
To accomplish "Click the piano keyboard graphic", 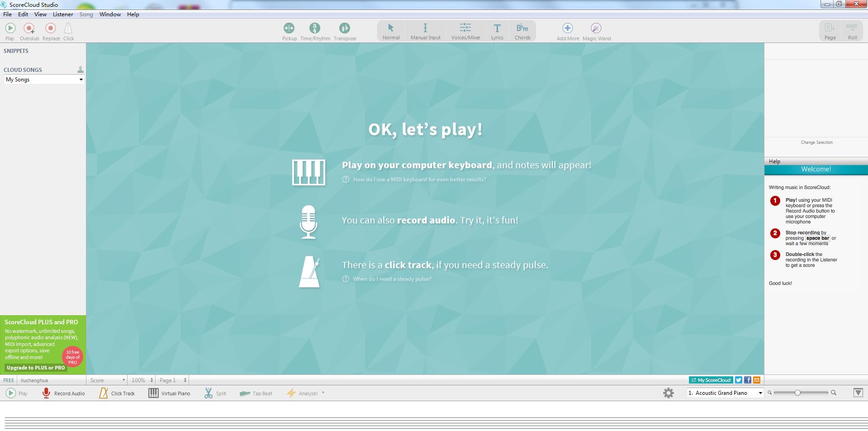I will [308, 172].
